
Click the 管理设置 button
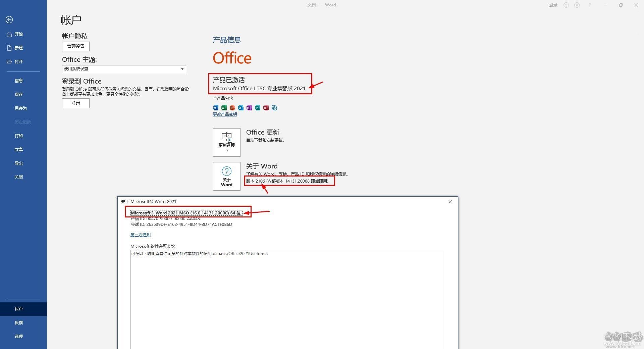pos(75,46)
